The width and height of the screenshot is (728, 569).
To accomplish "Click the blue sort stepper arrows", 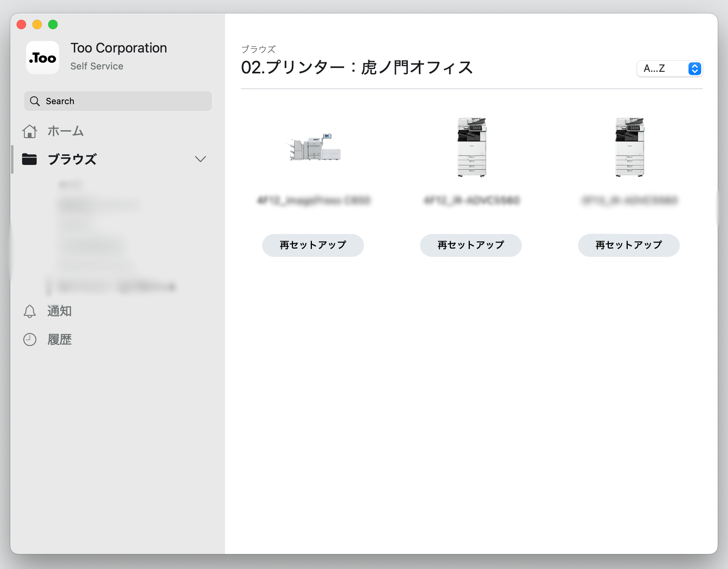I will click(x=694, y=69).
